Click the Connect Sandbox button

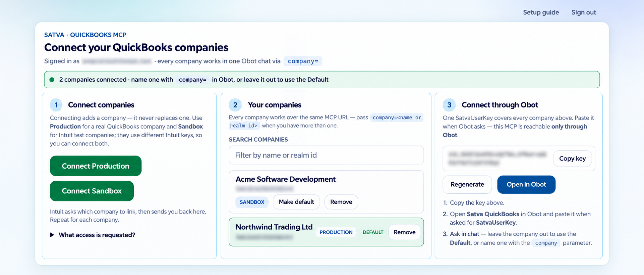point(92,191)
